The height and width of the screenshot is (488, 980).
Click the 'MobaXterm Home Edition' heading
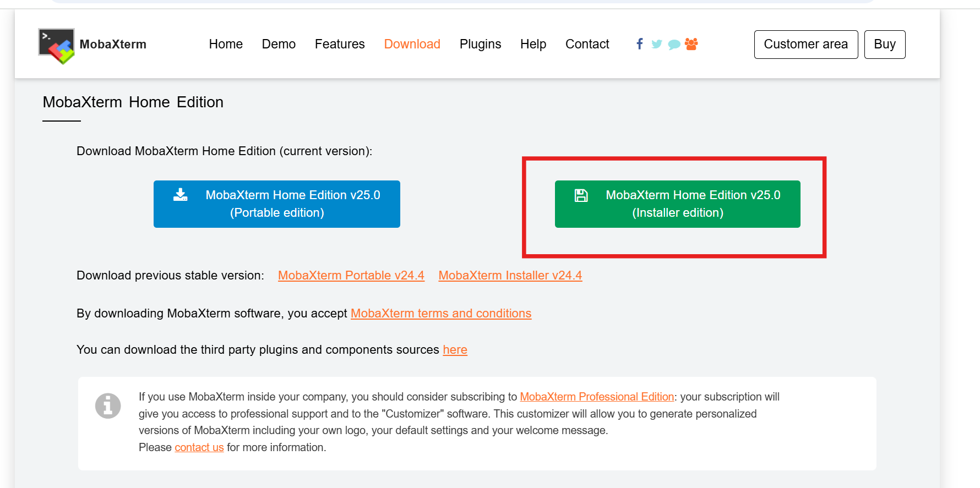point(133,102)
